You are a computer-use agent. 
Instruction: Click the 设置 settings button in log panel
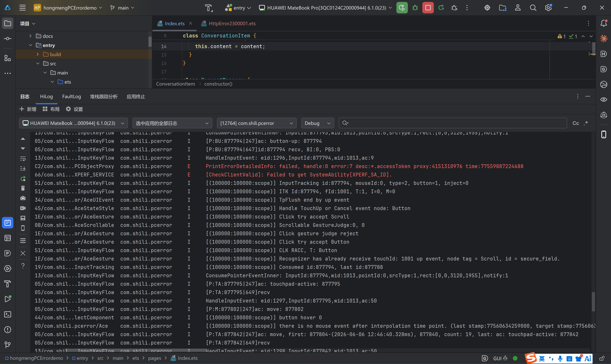pyautogui.click(x=74, y=109)
